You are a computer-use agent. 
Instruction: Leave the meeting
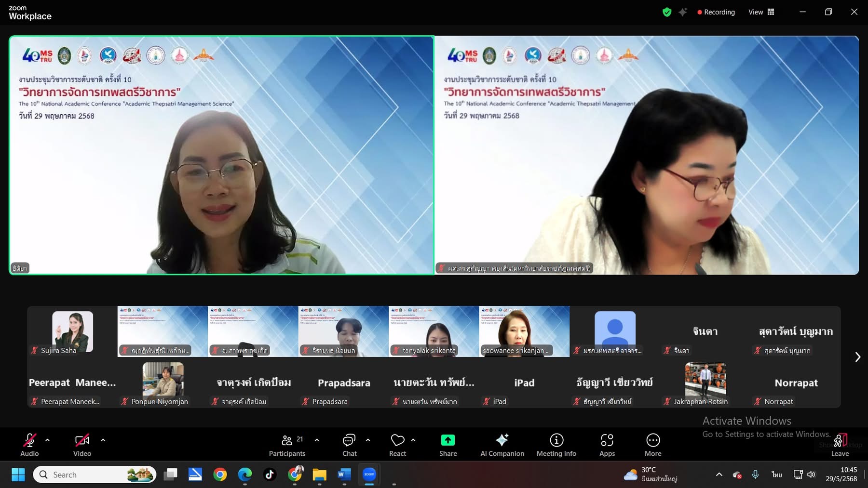click(840, 445)
